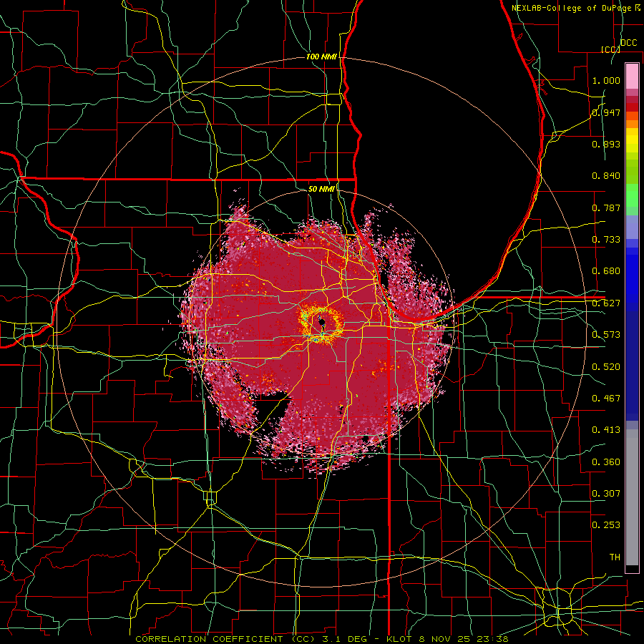Click the TH threshold label on scale
The height and width of the screenshot is (644, 644).
pos(615,557)
